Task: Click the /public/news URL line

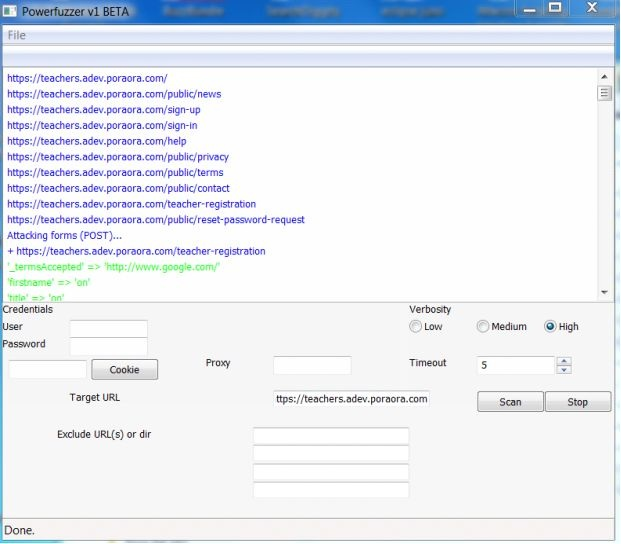Action: (x=114, y=94)
